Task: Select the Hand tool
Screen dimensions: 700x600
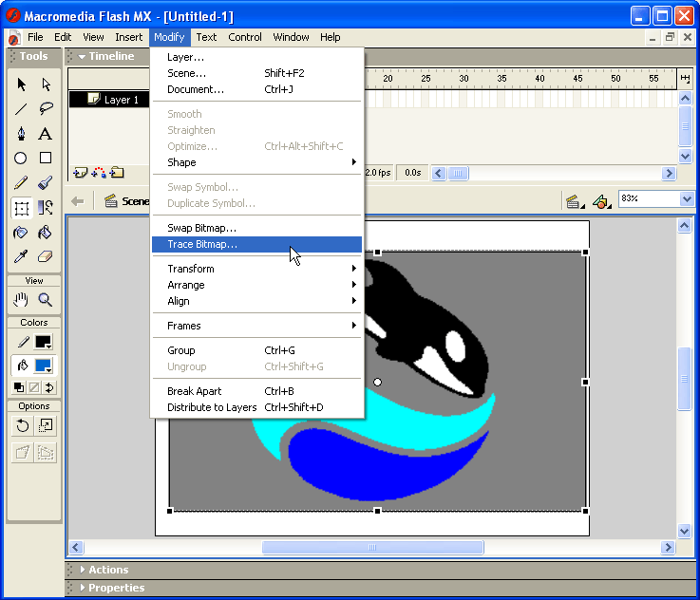Action: 21,300
